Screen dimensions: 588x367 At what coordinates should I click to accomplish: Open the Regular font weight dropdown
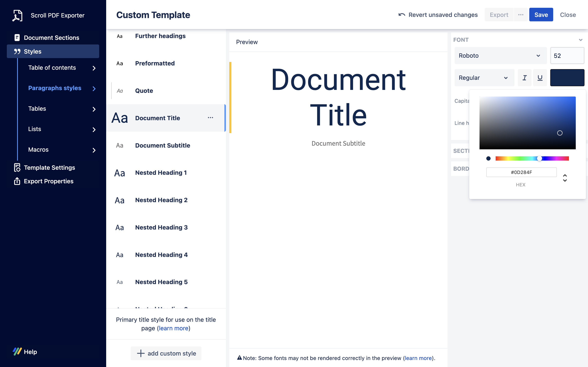(484, 78)
